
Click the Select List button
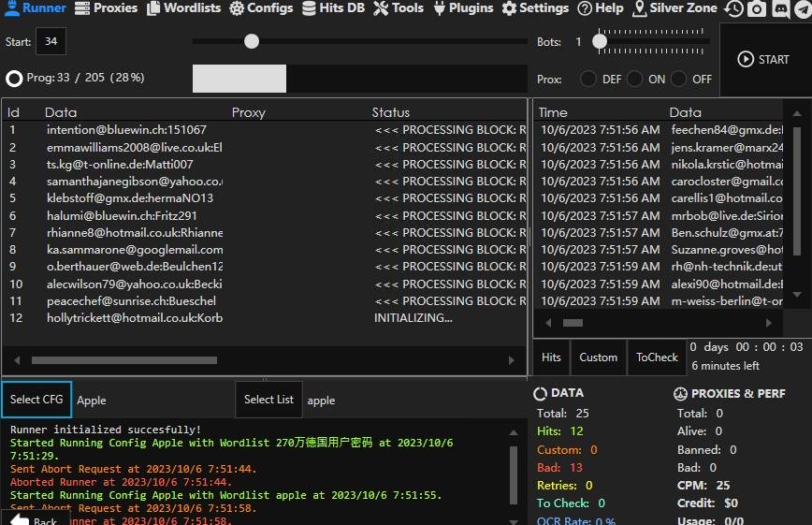(268, 400)
